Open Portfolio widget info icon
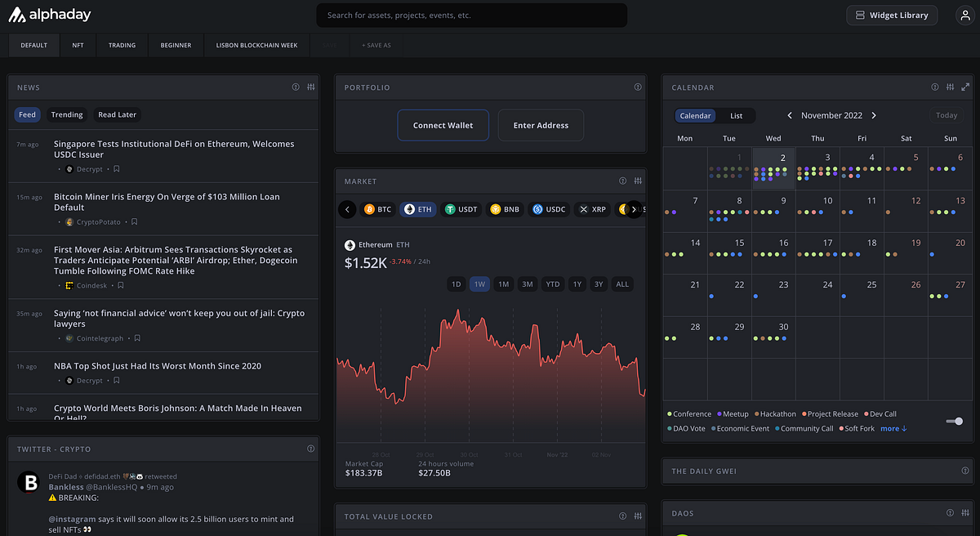The width and height of the screenshot is (980, 536). [x=638, y=87]
